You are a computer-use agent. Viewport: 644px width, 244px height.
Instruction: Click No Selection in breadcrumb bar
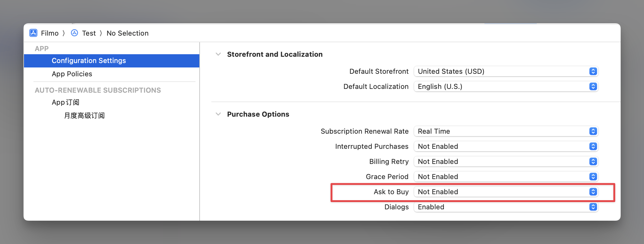point(127,33)
